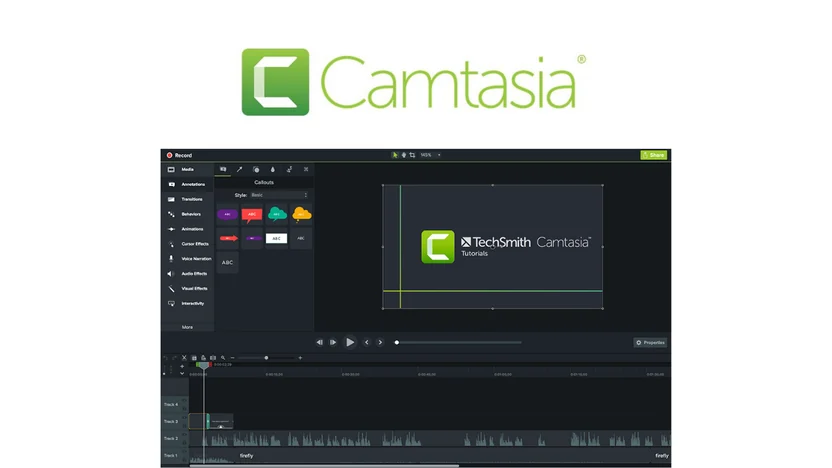
Task: Select the Track 2 header
Action: (175, 438)
